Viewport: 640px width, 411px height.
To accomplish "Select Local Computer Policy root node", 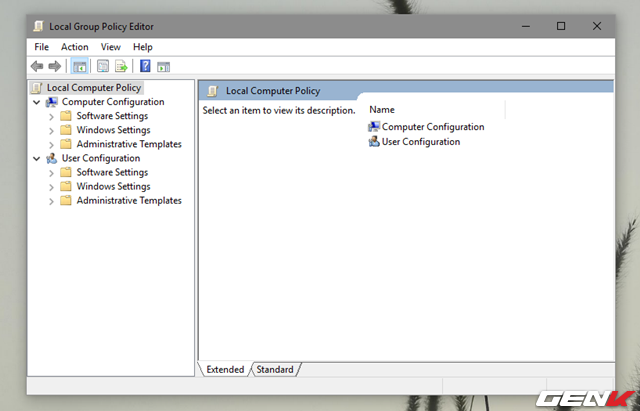I will tap(94, 88).
